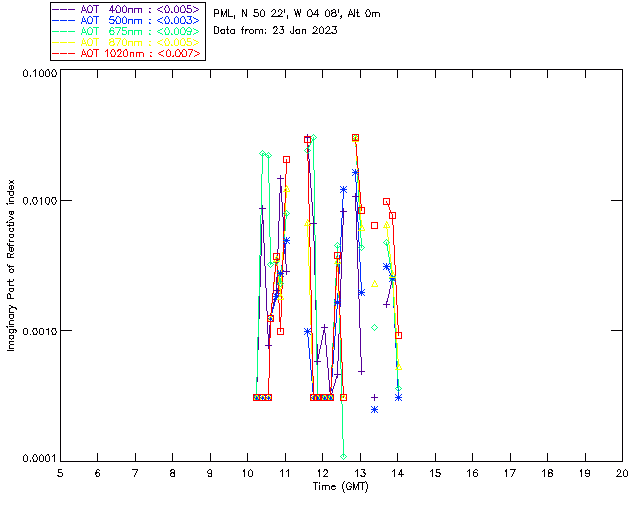Click the isolated red square near 13.4 GMT

pos(374,225)
